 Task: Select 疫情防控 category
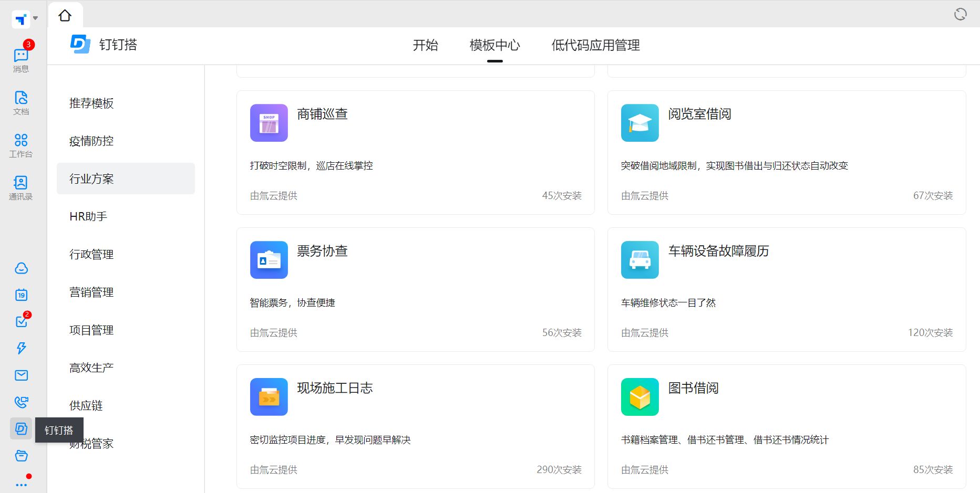126,141
